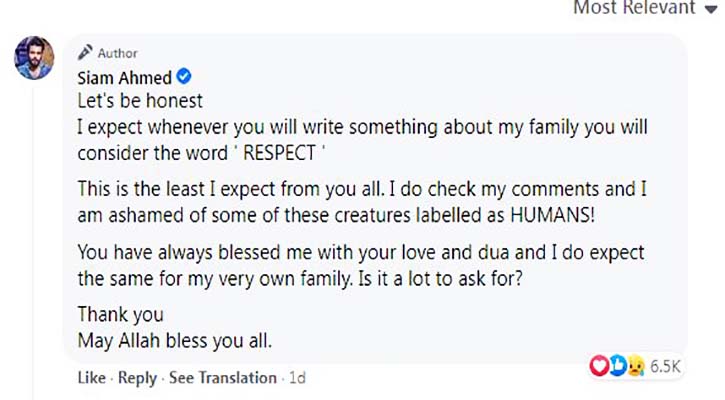Click See Translation under the comment

point(222,378)
